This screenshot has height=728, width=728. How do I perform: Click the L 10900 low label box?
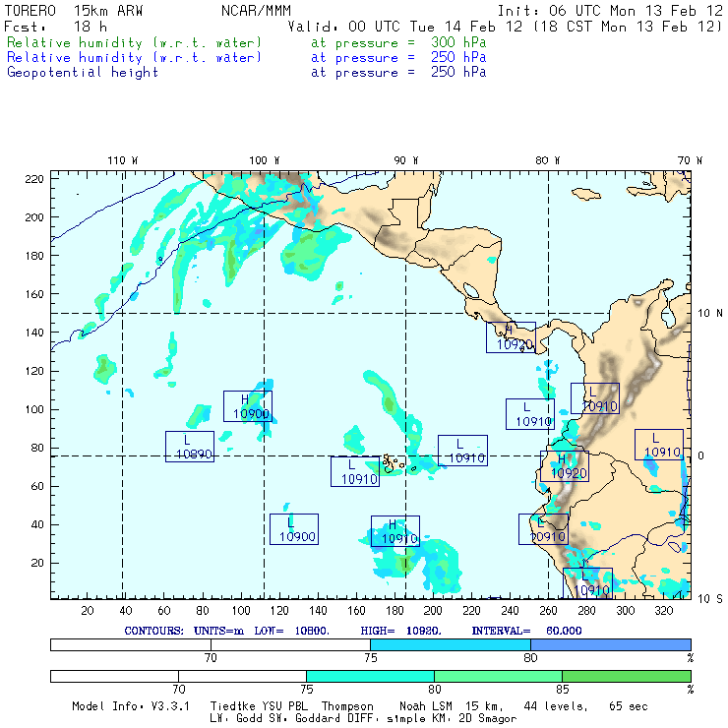point(294,529)
